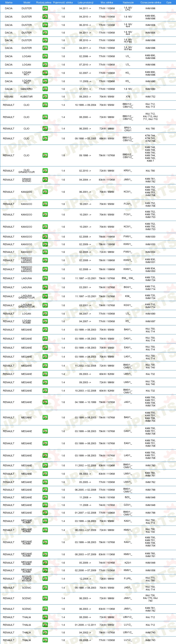Image resolution: width=176 pixels, height=644 pixels.
Task: Click fuel icon in Megane Kombi K4M 856 row
Action: click(45, 570)
